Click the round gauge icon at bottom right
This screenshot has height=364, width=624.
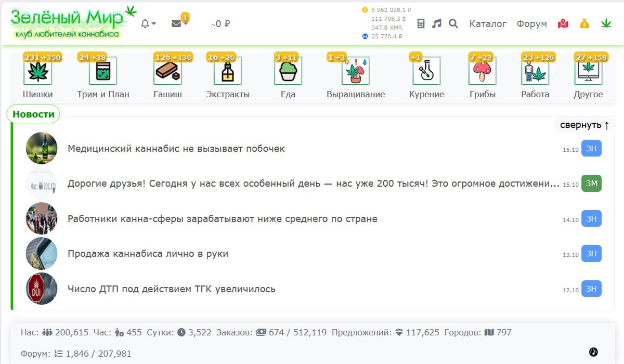tap(594, 352)
